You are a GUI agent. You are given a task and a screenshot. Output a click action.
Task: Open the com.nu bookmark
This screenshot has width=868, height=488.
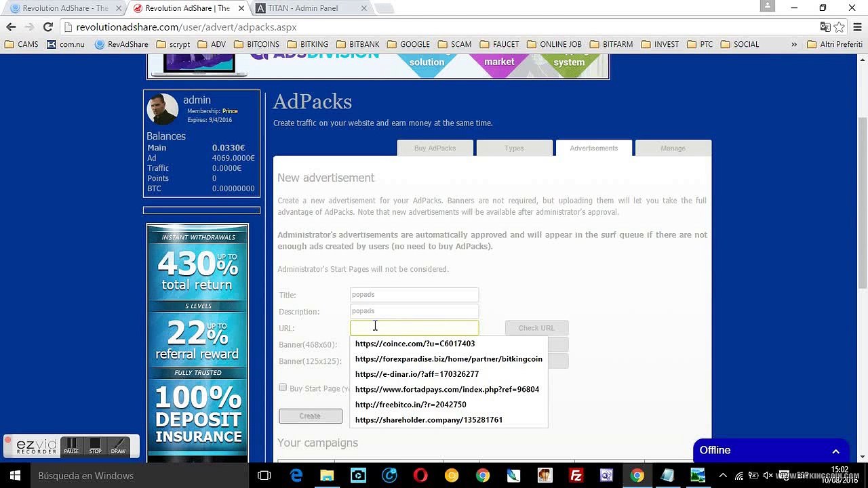[66, 44]
